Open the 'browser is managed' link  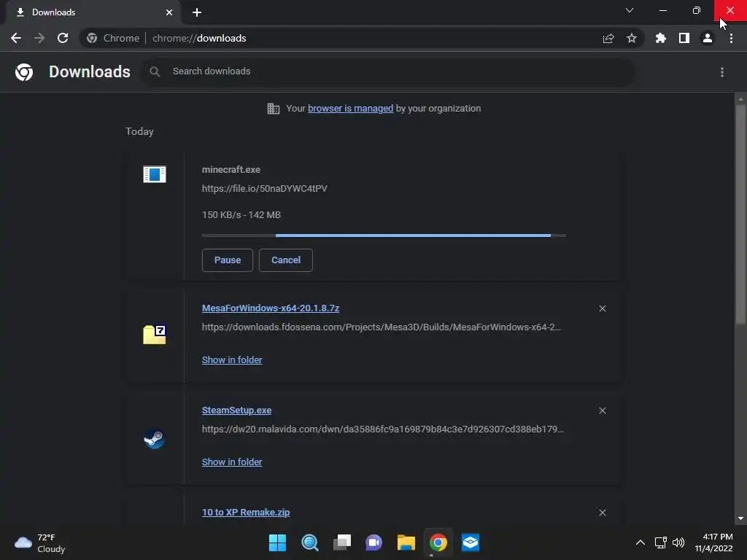[351, 109]
